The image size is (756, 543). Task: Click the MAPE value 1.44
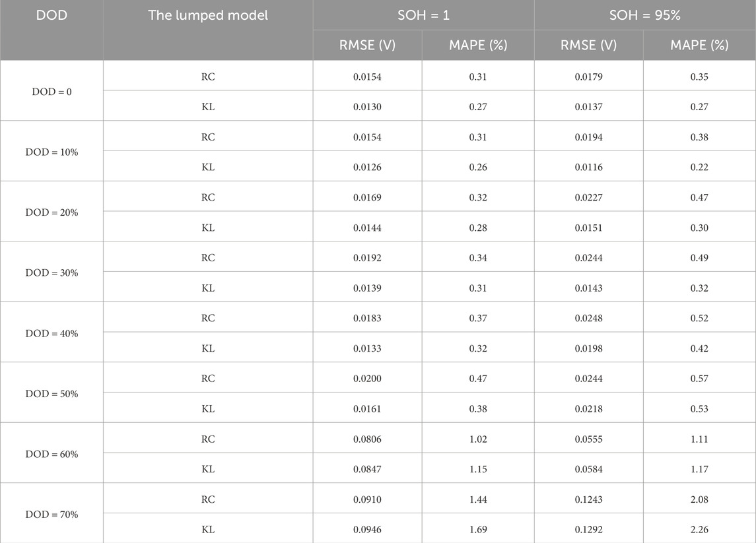pos(477,499)
